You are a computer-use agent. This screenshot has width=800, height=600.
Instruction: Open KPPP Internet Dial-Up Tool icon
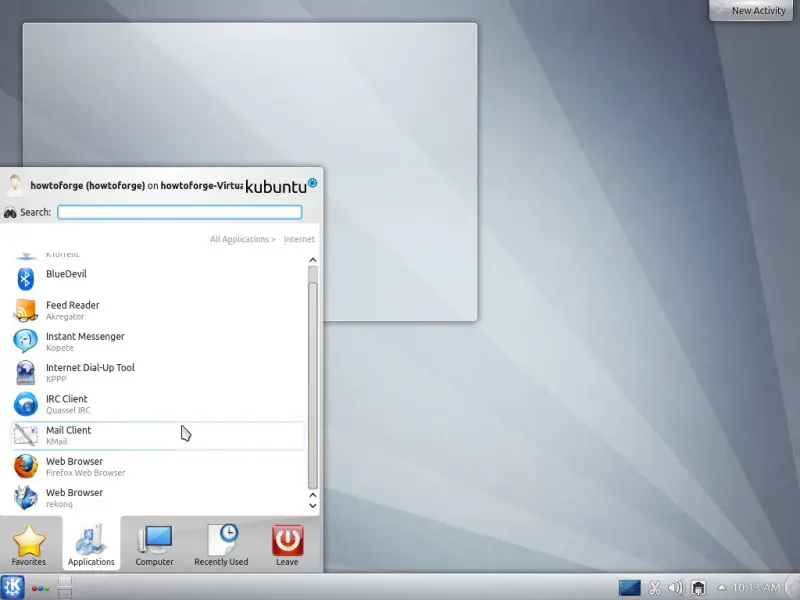26,372
